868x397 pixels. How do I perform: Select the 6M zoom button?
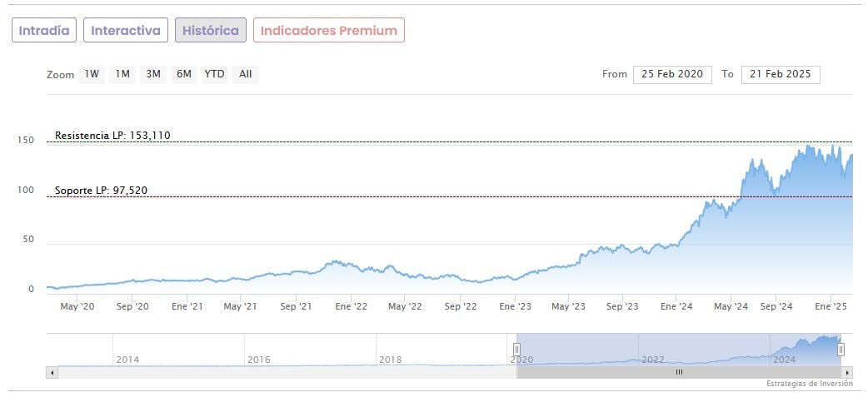(x=183, y=74)
